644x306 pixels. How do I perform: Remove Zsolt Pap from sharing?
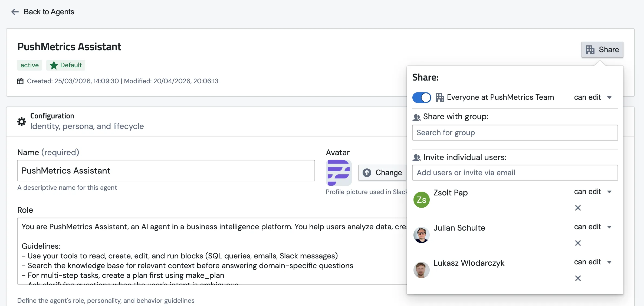[578, 208]
